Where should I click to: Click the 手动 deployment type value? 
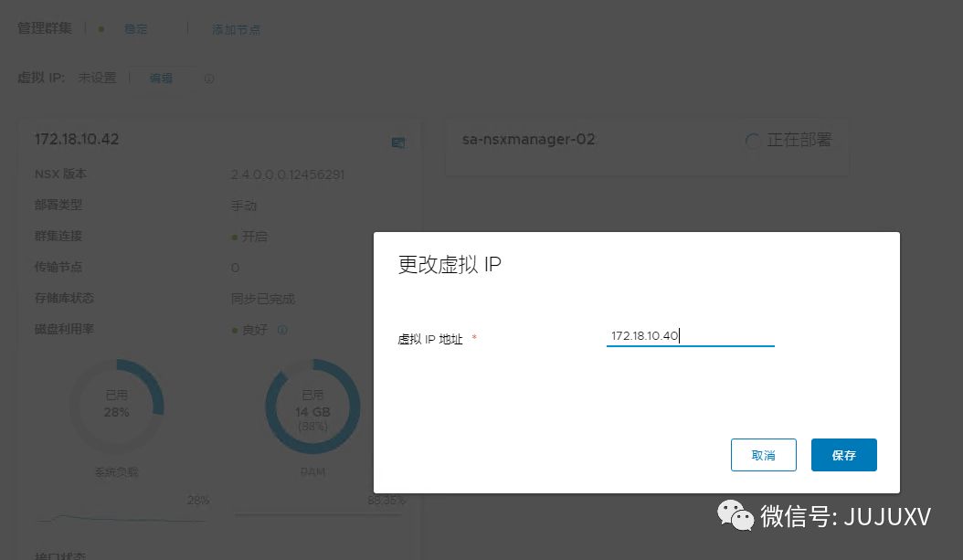coord(244,206)
